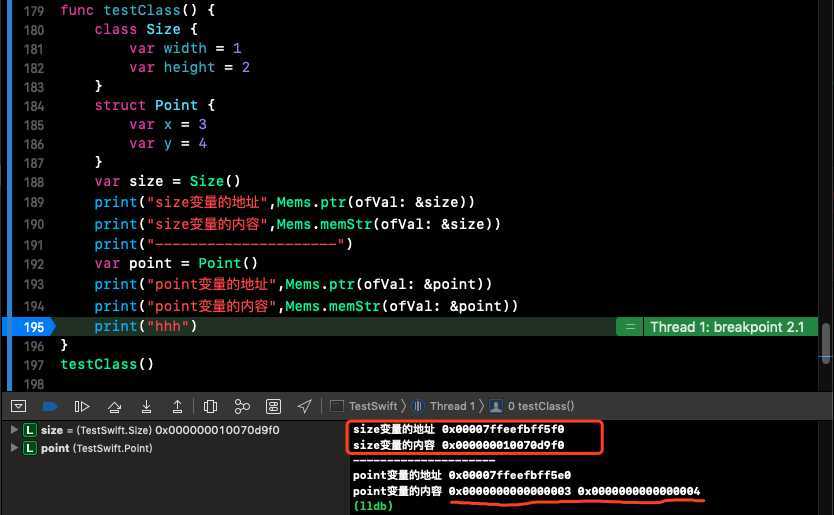
Task: Step over the current line
Action: click(x=114, y=407)
